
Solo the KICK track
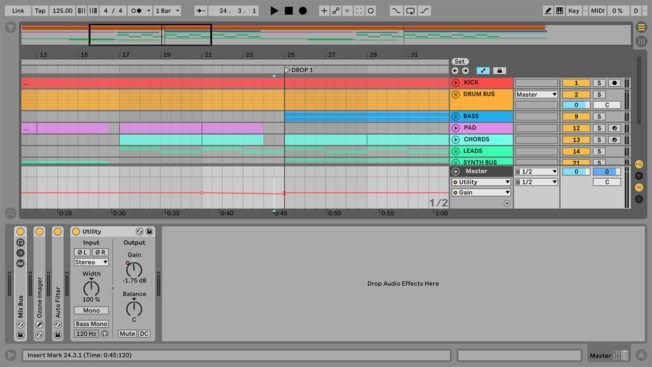tap(599, 83)
